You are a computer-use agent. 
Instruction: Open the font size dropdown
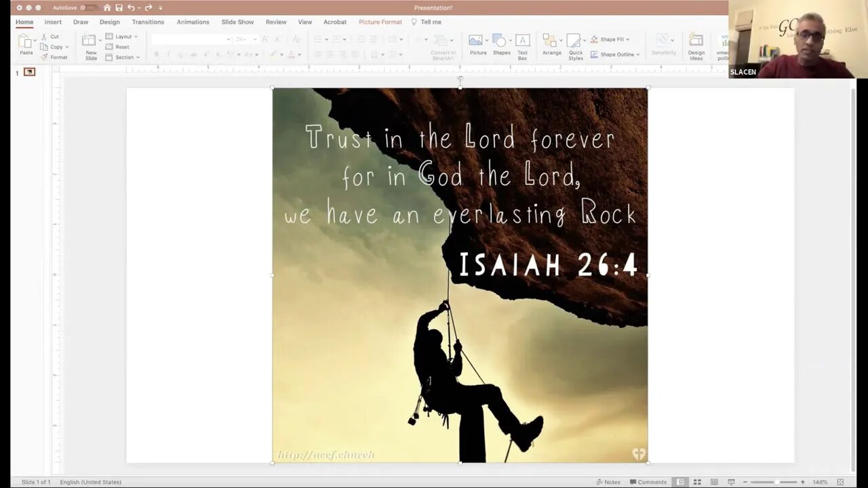tap(256, 39)
